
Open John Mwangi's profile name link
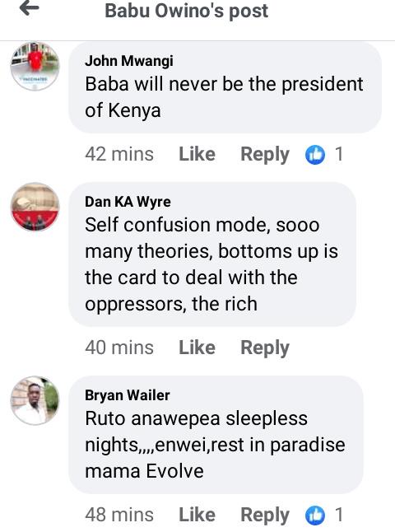point(129,62)
